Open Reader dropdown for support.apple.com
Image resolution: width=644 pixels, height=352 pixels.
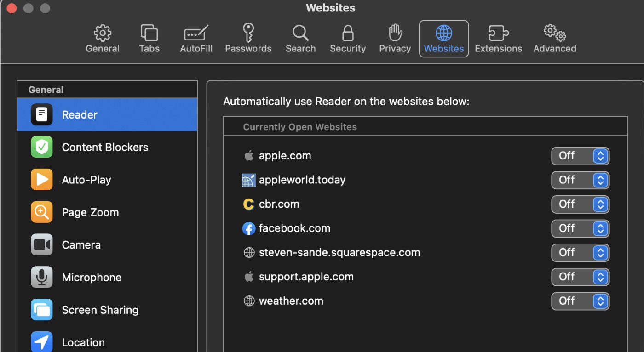click(x=581, y=277)
